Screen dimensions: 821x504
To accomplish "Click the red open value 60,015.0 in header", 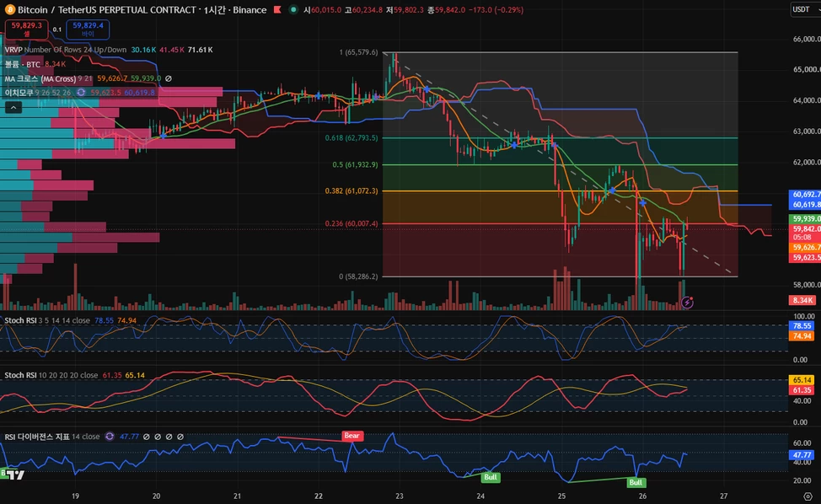I will tap(326, 10).
